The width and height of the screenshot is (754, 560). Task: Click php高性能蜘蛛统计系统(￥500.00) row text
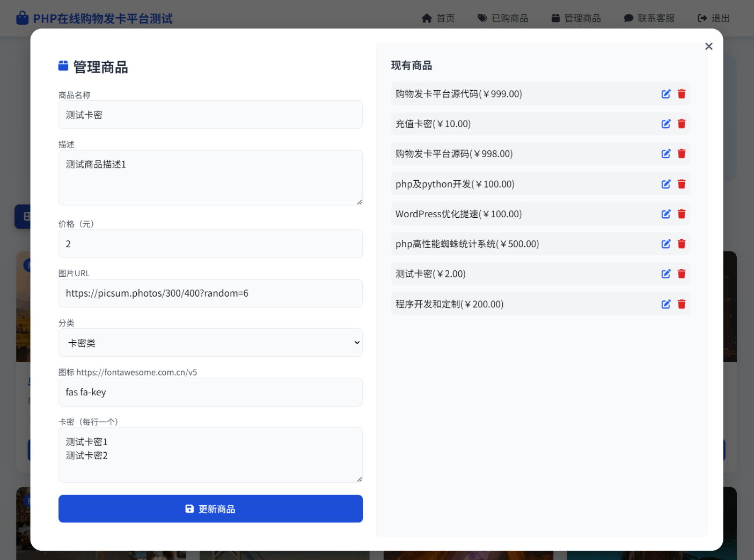(x=467, y=244)
